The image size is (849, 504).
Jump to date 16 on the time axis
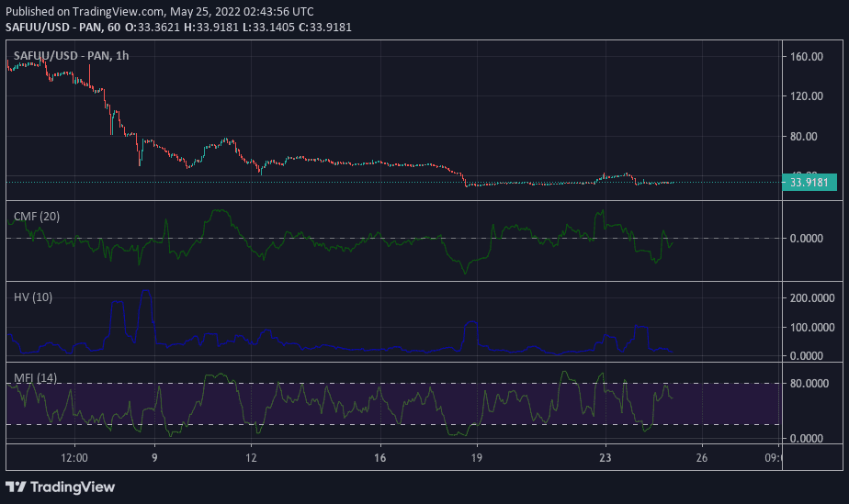(380, 457)
